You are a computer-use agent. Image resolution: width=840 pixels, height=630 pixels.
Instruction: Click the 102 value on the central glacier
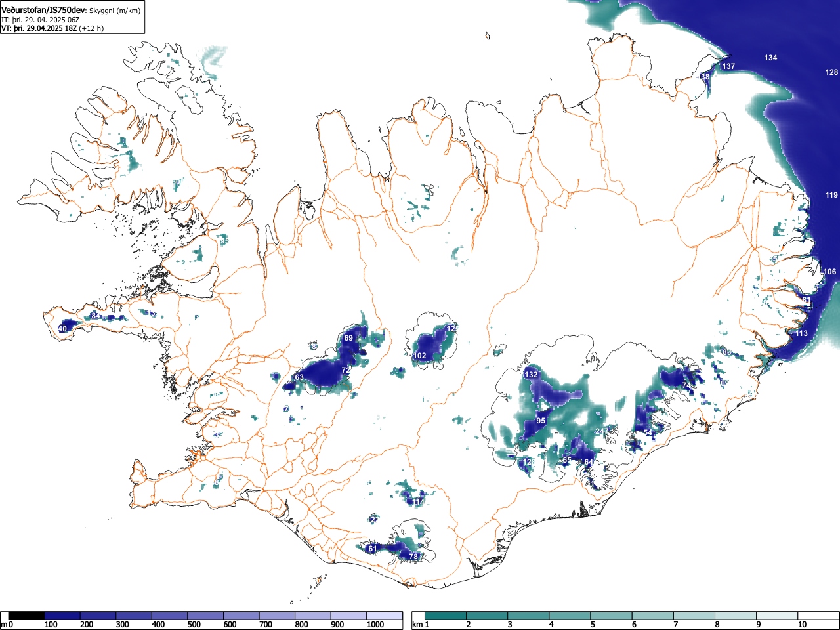click(419, 356)
